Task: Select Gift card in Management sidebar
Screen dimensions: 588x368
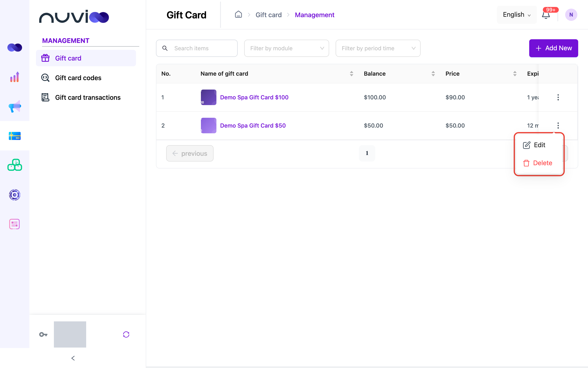Action: click(86, 58)
